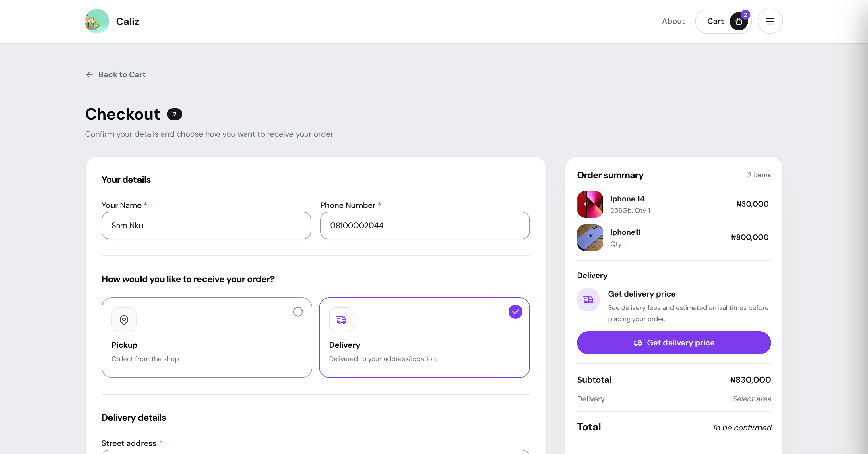Screen dimensions: 868x454
Task: Click the ₦30,000 price
Action: point(752,204)
